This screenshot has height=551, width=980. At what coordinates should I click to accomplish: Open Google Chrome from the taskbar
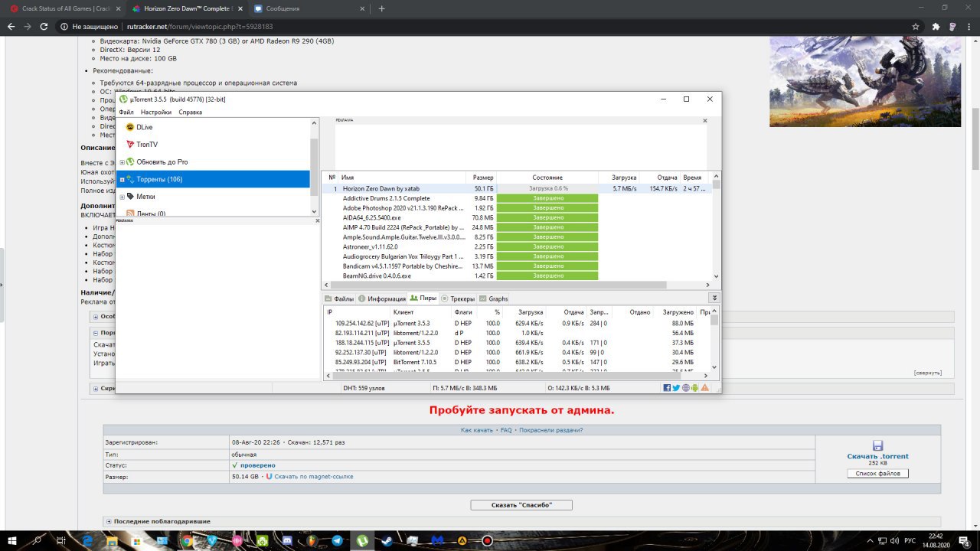[x=188, y=540]
